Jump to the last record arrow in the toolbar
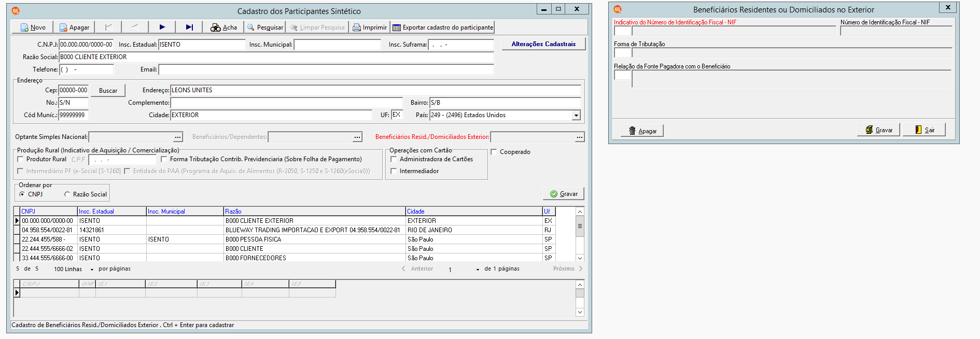Screen dimensions: 980x339 click(x=189, y=27)
